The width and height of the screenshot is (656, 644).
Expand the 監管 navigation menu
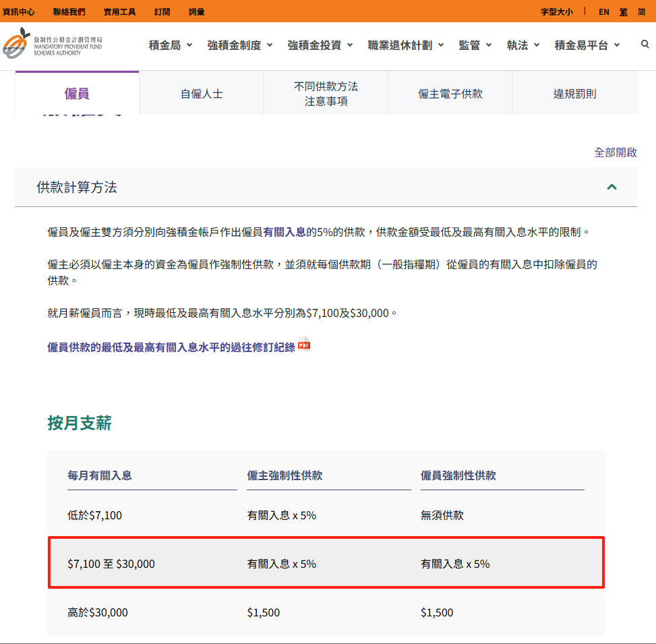[475, 45]
